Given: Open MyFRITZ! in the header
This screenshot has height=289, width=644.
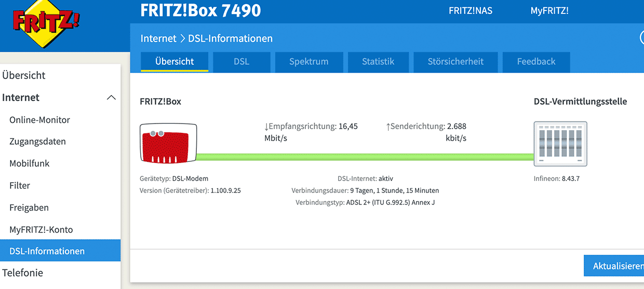Looking at the screenshot, I should point(549,10).
